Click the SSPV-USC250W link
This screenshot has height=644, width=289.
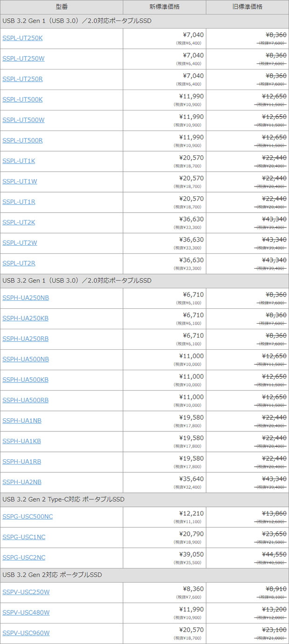pyautogui.click(x=26, y=592)
